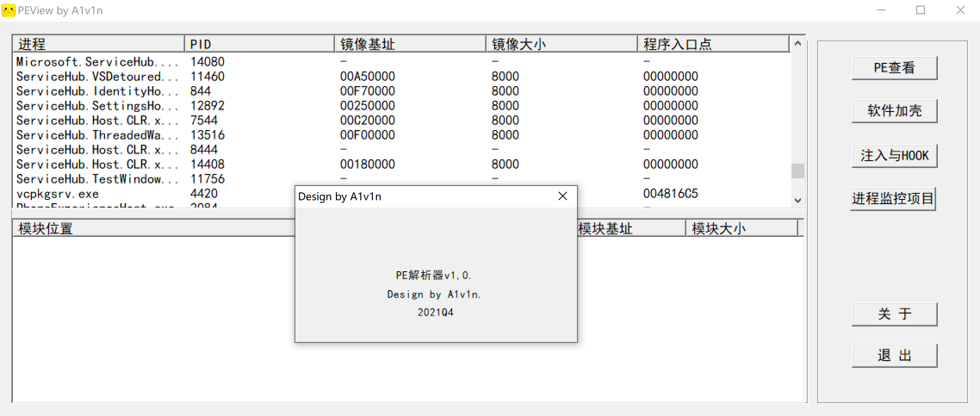Minimize the PEView window
Screen dimensions: 980x416
(x=881, y=10)
